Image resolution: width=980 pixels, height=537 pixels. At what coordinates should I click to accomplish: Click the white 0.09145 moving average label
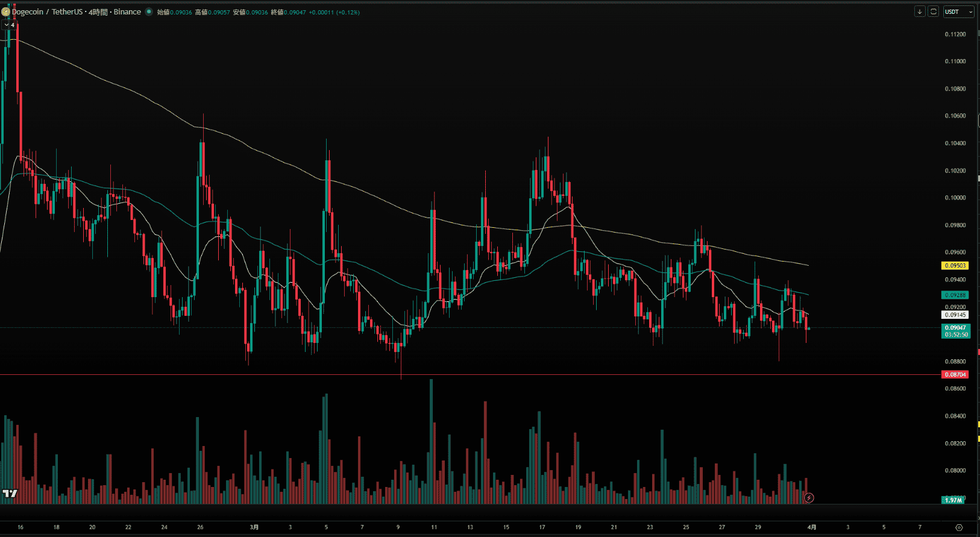tap(955, 315)
